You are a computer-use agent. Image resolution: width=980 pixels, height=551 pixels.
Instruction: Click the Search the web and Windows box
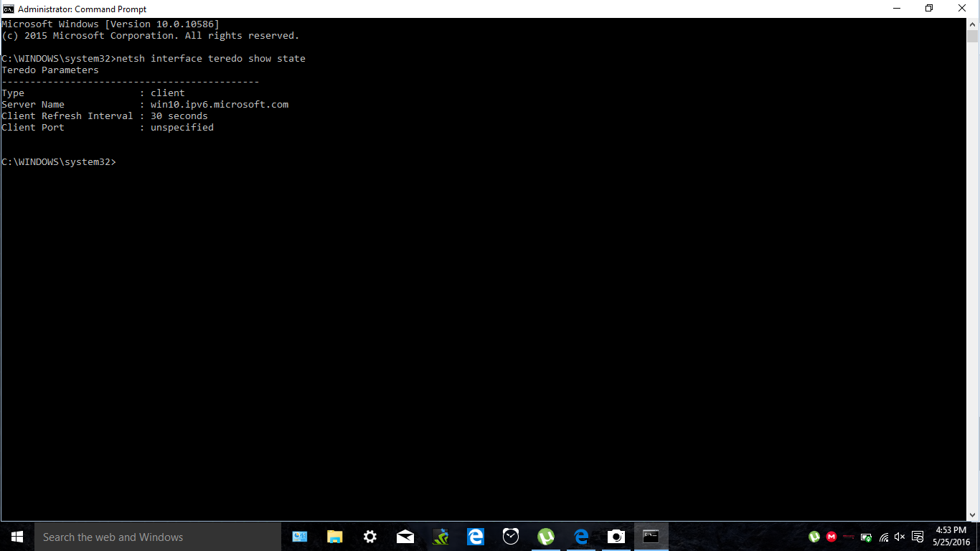coord(156,537)
